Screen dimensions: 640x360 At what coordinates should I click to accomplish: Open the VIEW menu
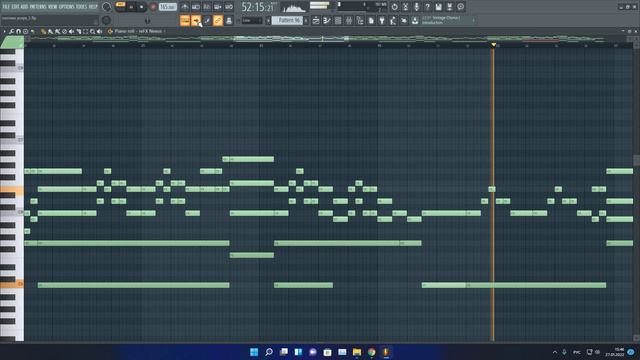[x=53, y=7]
